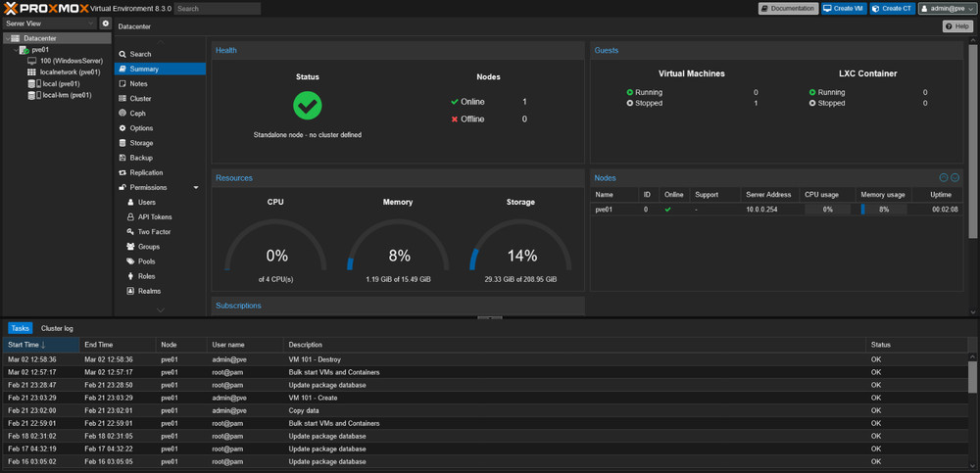Select the 'VM 101 - Create' task row
Screen dimensions: 980x473
point(484,398)
